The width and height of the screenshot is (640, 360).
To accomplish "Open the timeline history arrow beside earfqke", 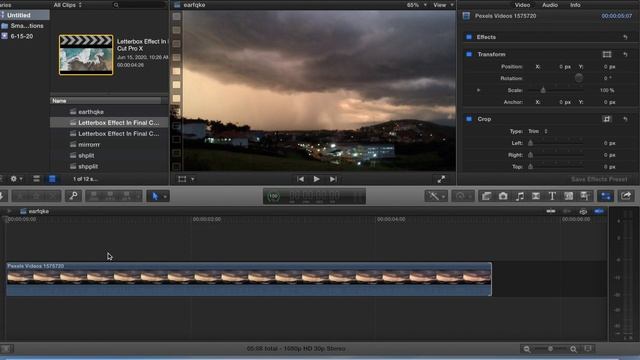I will tap(9, 211).
